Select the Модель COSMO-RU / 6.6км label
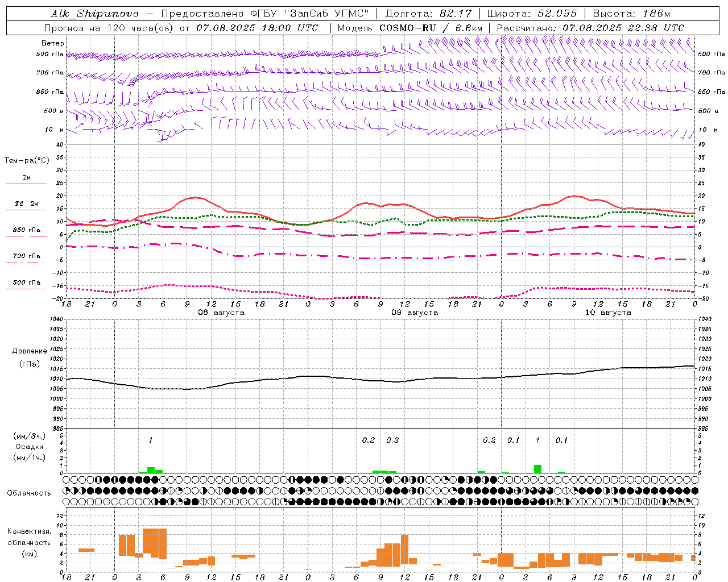This screenshot has width=728, height=582. [410, 28]
